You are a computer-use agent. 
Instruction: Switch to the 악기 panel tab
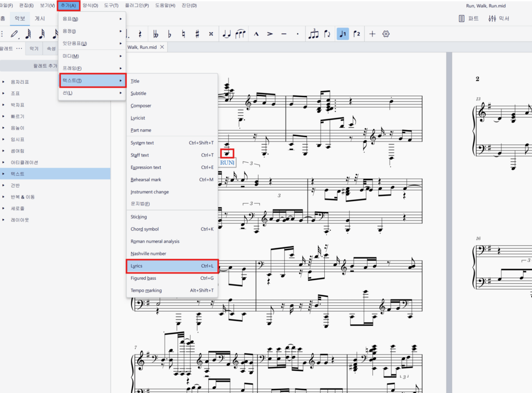(34, 48)
